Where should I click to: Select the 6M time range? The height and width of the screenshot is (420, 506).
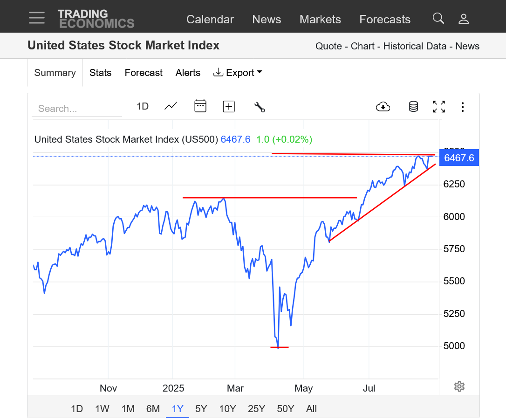tap(153, 409)
